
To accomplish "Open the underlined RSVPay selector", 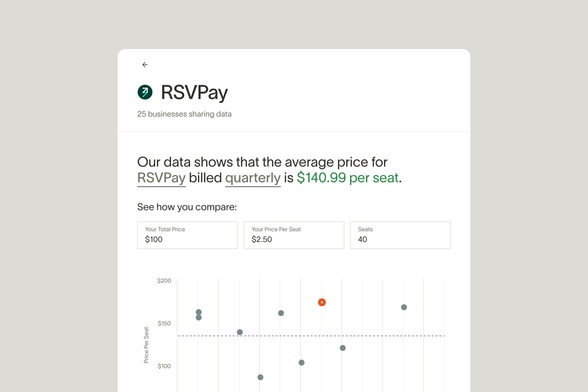I will [161, 178].
